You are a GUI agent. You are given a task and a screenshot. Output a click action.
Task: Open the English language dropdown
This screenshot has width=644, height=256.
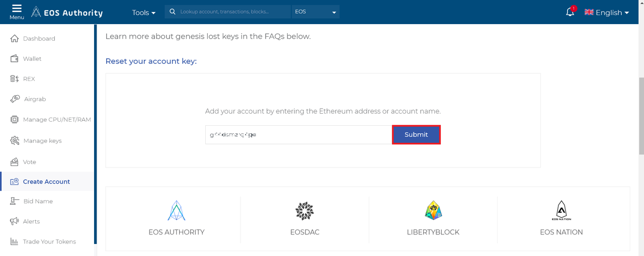[612, 13]
